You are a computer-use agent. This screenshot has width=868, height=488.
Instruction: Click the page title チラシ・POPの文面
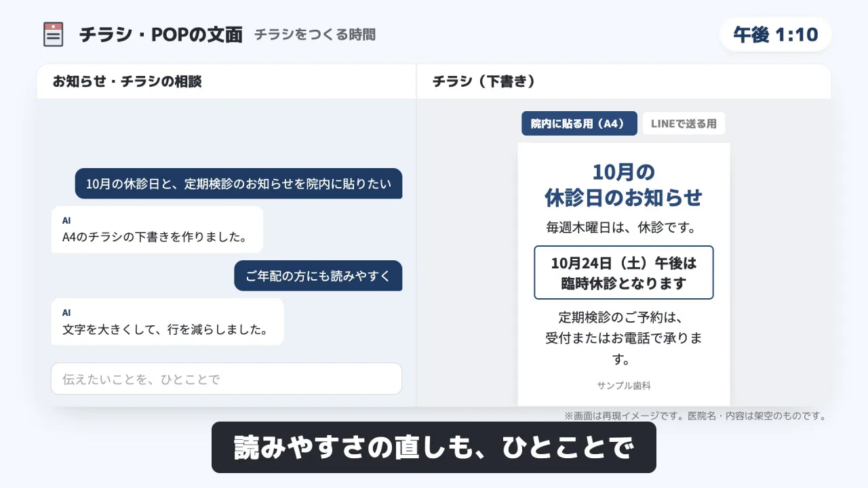coord(161,35)
